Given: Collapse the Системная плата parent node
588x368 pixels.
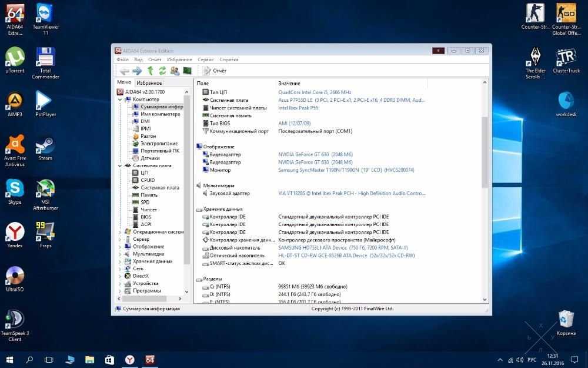Looking at the screenshot, I should click(120, 165).
